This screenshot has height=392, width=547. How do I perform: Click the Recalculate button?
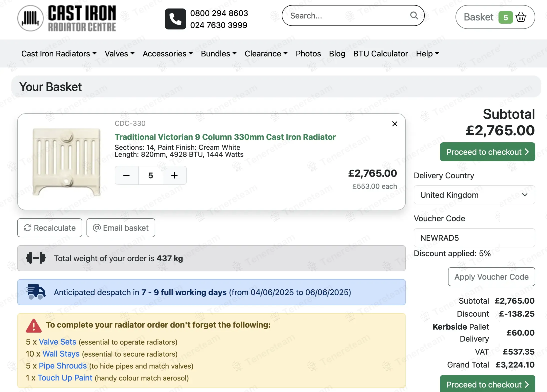point(50,228)
